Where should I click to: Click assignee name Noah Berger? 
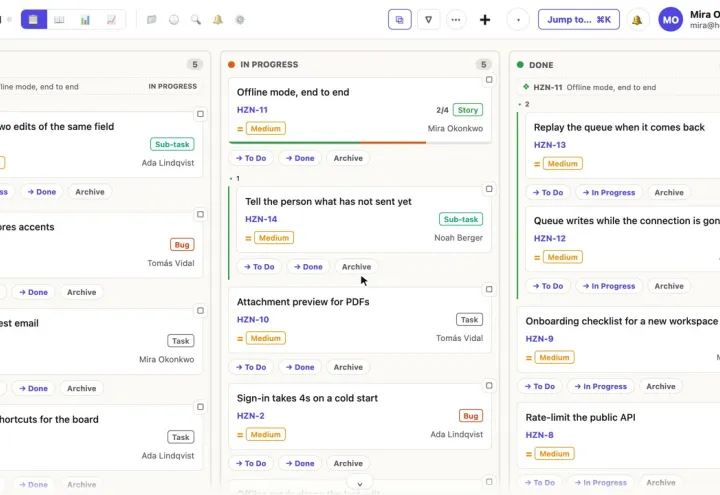(x=458, y=238)
